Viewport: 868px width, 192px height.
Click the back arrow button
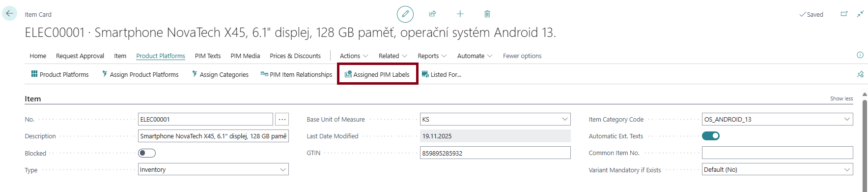tap(9, 13)
